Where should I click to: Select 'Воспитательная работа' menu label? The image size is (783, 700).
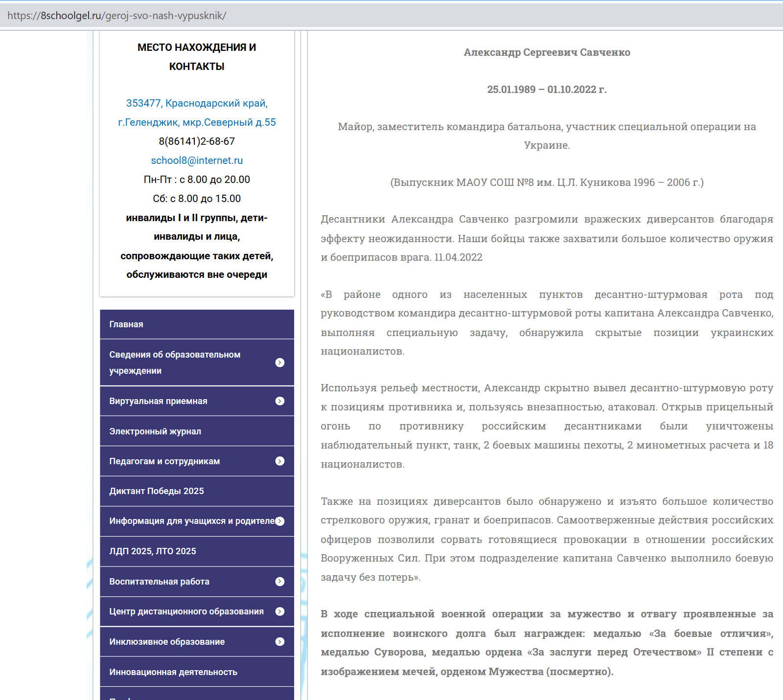pyautogui.click(x=159, y=582)
